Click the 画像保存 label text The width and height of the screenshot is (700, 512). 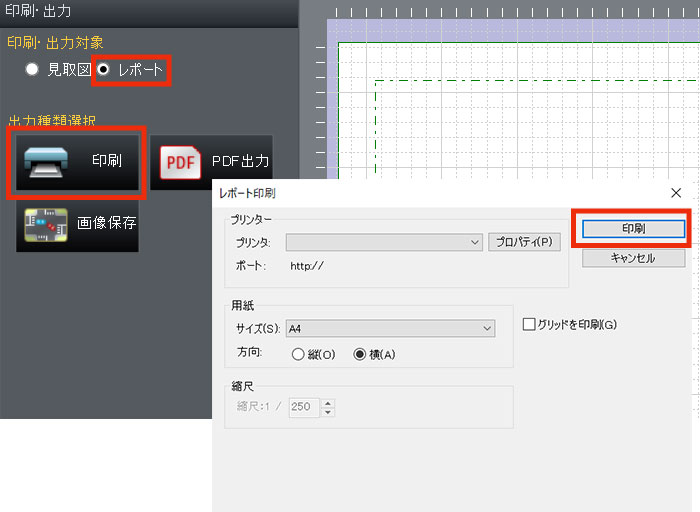point(107,223)
